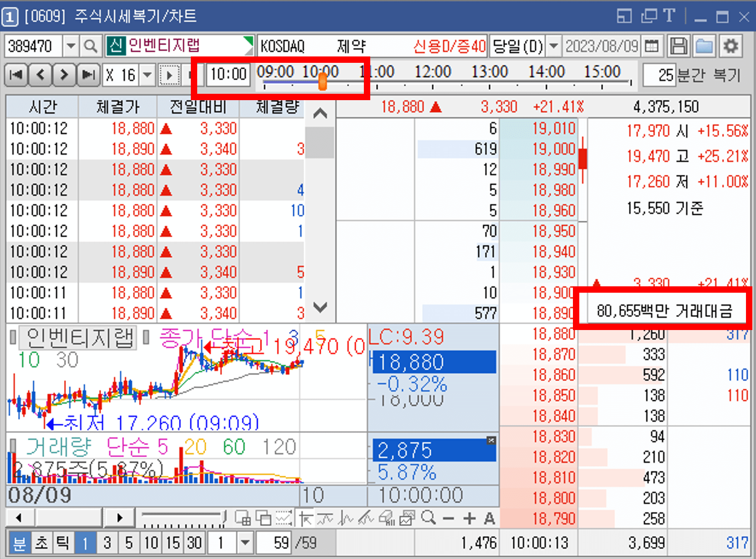Click the T icon in title bar

669,16
